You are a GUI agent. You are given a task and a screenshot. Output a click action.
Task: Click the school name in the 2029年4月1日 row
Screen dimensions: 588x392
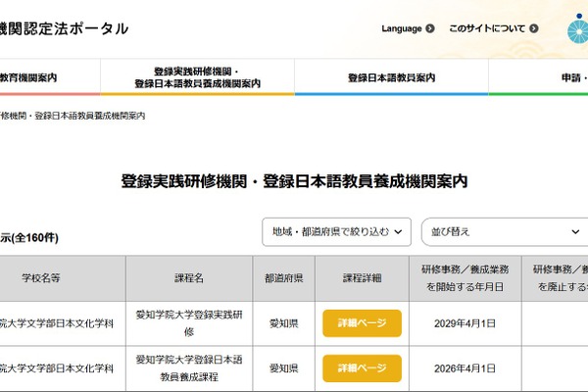[x=57, y=323]
